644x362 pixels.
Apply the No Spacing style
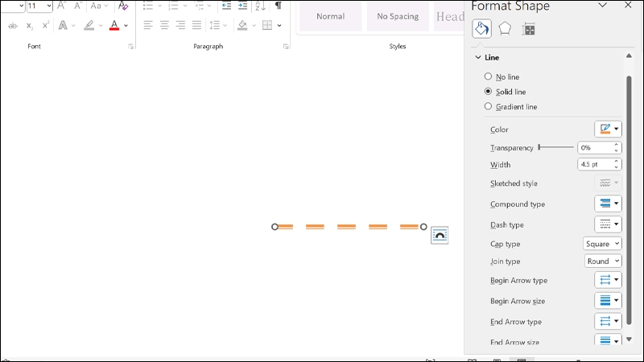(398, 16)
